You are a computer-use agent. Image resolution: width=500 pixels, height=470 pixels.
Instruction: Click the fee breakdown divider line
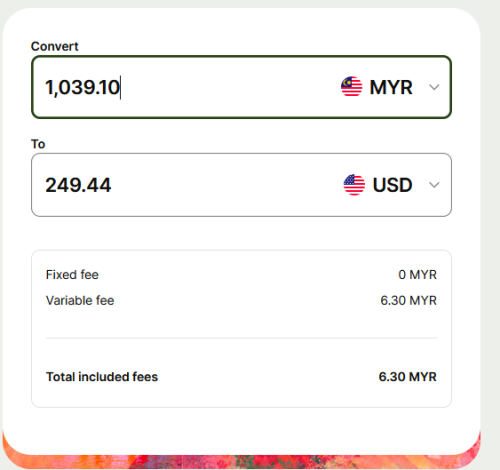[x=241, y=338]
